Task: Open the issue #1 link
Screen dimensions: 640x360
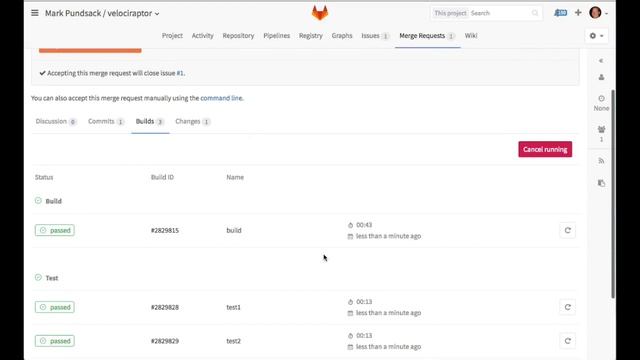Action: click(180, 73)
